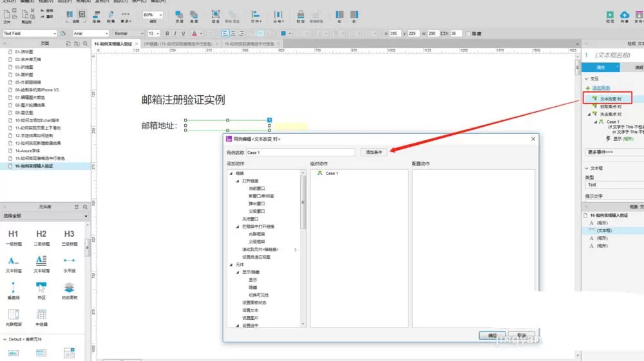Click the left panel layout icon
644x361 pixels.
pos(339,15)
